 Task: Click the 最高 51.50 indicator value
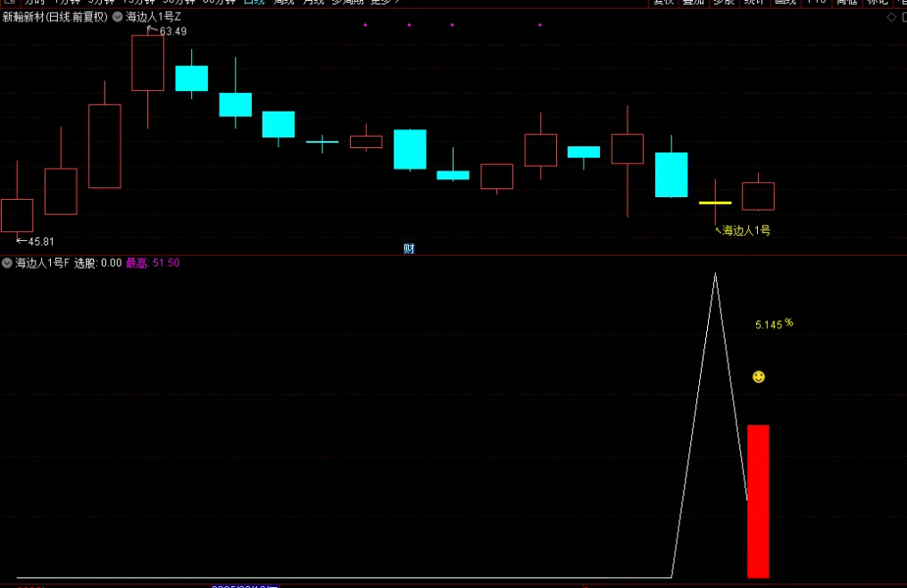pyautogui.click(x=153, y=263)
